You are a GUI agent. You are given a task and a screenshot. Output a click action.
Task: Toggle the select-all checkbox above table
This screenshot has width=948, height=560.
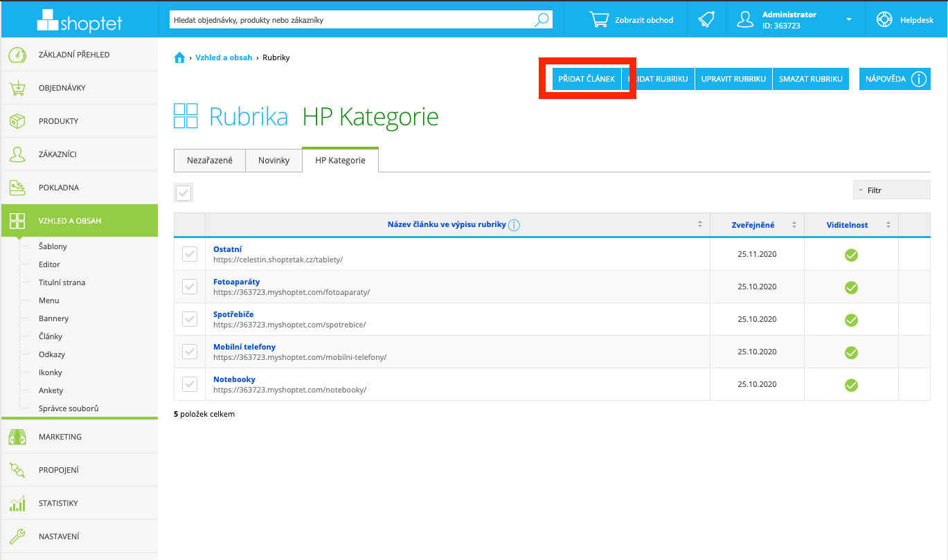point(184,193)
